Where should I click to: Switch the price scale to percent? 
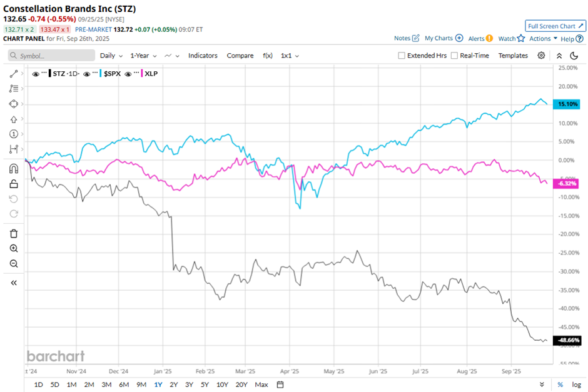[560, 384]
